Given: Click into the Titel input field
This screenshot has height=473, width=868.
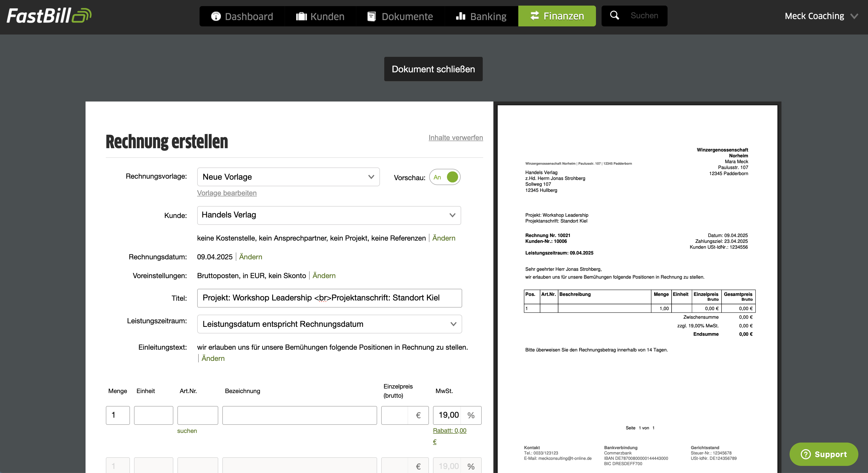Looking at the screenshot, I should [x=329, y=298].
